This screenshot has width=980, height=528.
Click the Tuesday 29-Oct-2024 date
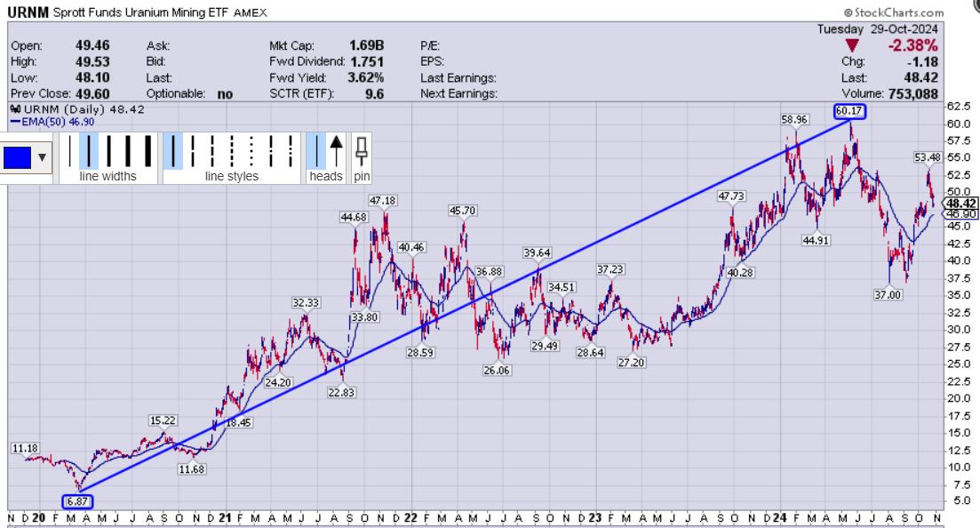[878, 29]
